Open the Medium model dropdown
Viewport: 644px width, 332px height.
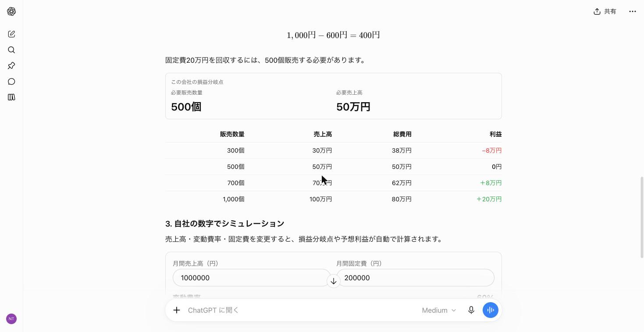tap(439, 310)
